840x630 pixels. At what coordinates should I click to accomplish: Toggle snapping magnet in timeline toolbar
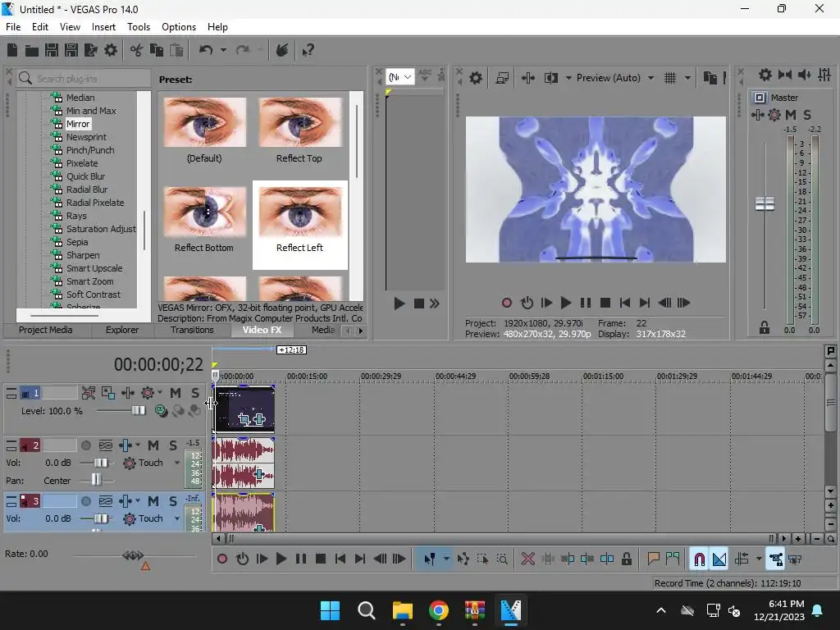pyautogui.click(x=699, y=559)
